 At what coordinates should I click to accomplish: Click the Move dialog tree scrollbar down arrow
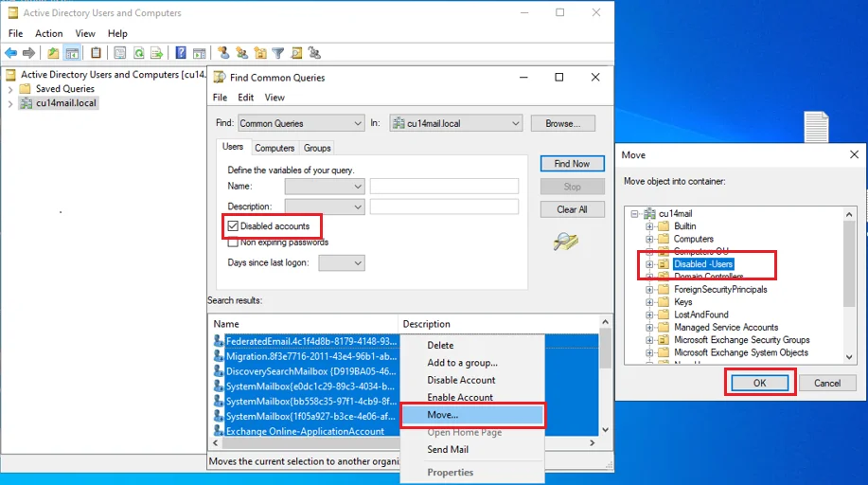[x=849, y=357]
